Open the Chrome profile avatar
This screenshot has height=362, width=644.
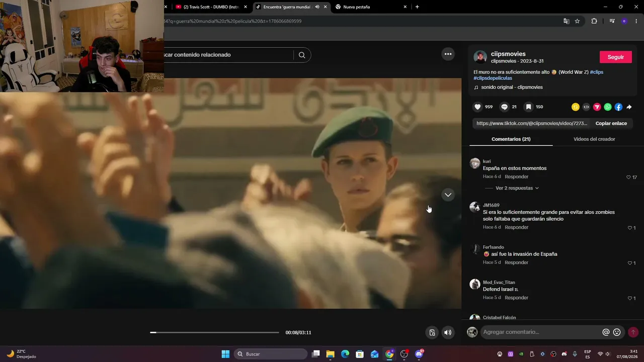pyautogui.click(x=624, y=21)
